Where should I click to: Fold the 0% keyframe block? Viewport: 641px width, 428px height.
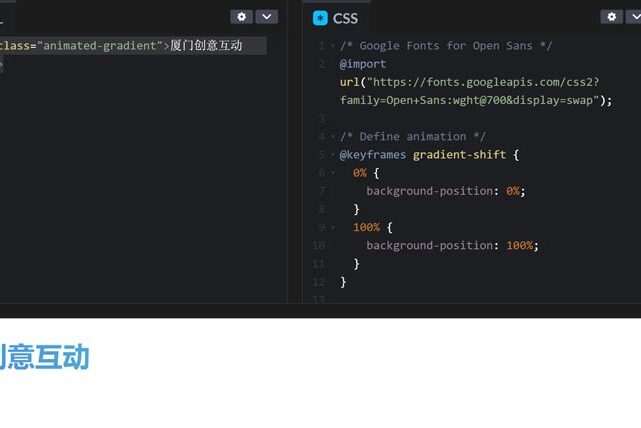point(333,173)
